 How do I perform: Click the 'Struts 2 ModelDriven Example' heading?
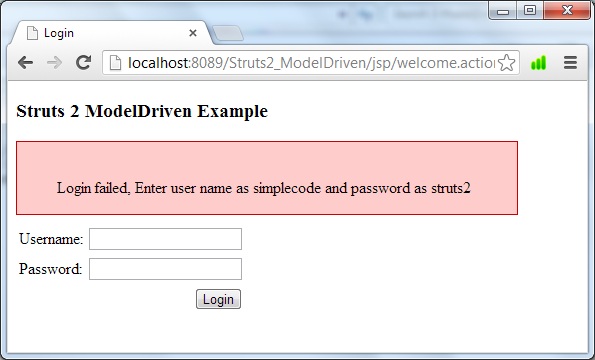tap(142, 111)
